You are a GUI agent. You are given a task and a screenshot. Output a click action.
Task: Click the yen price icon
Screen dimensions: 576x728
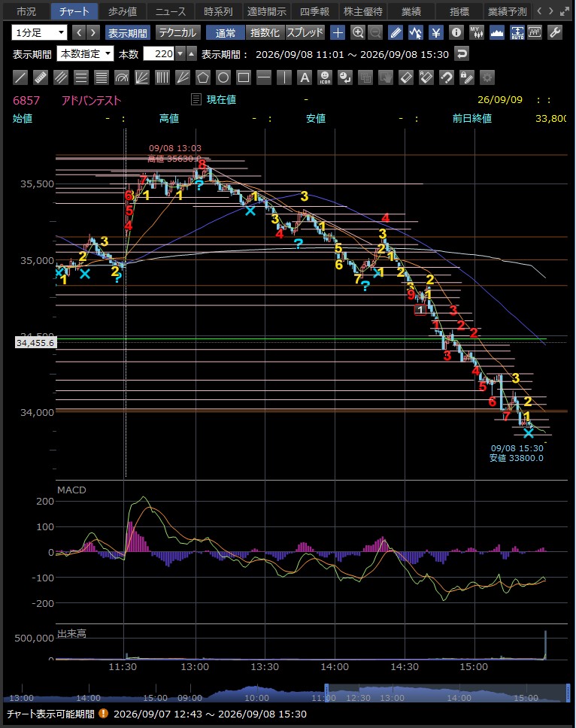[x=436, y=32]
